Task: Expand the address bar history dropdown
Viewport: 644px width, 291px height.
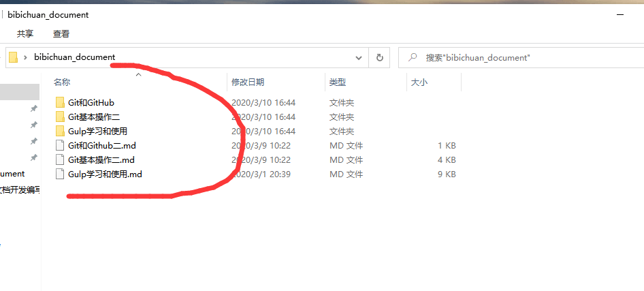Action: click(359, 58)
